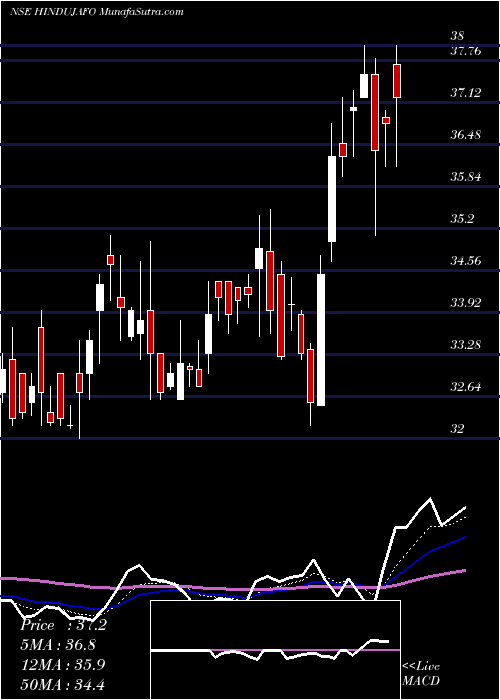This screenshot has height=700, width=500.
Task: Click inside the MACD inset chart
Action: pyautogui.click(x=275, y=650)
